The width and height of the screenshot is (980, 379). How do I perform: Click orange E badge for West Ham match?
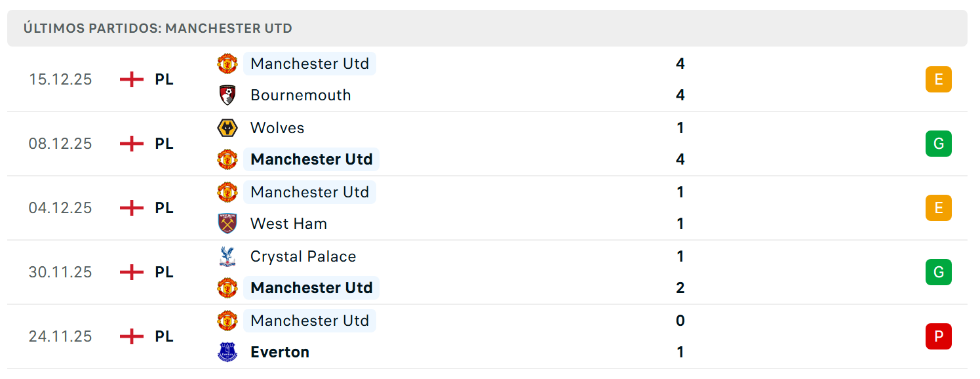(938, 208)
